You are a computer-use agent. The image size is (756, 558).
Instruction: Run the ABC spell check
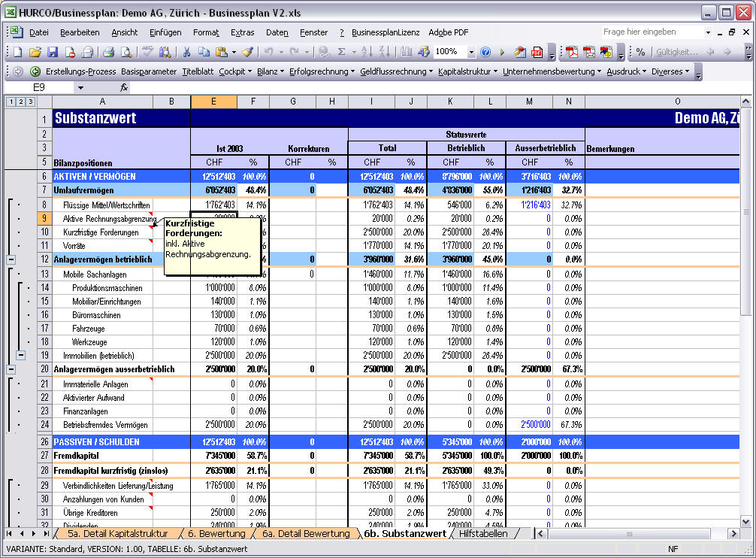coord(147,52)
